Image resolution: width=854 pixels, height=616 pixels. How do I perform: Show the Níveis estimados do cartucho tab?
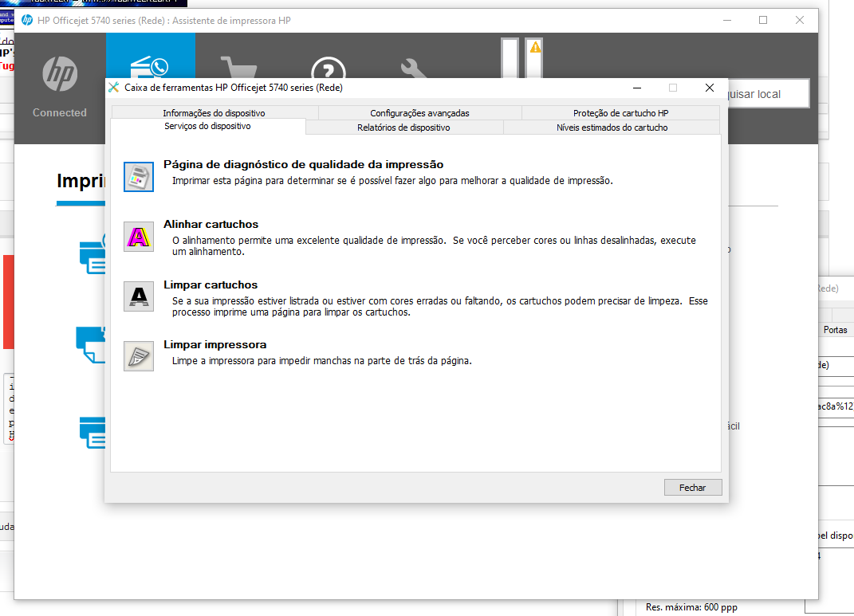coord(612,128)
